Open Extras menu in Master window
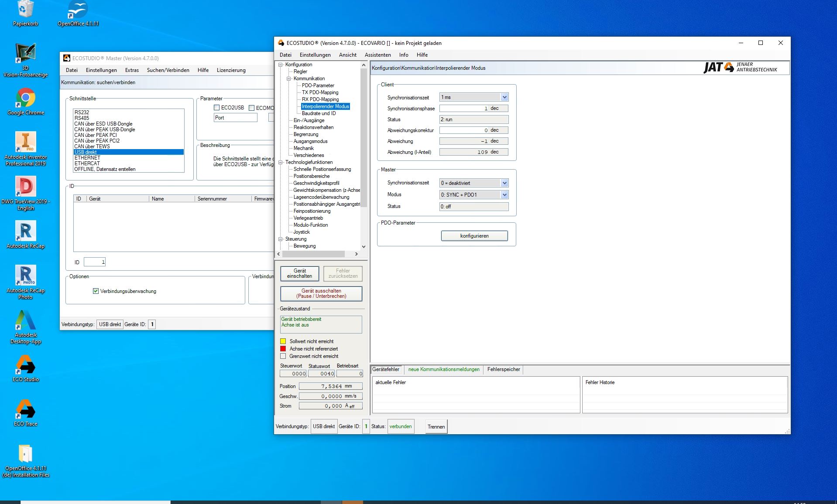Viewport: 837px width, 504px height. point(132,70)
